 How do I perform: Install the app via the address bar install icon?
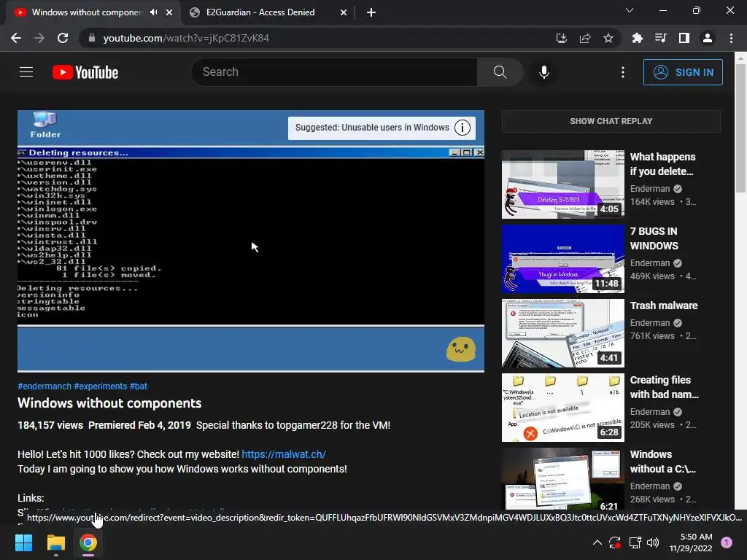coord(561,38)
